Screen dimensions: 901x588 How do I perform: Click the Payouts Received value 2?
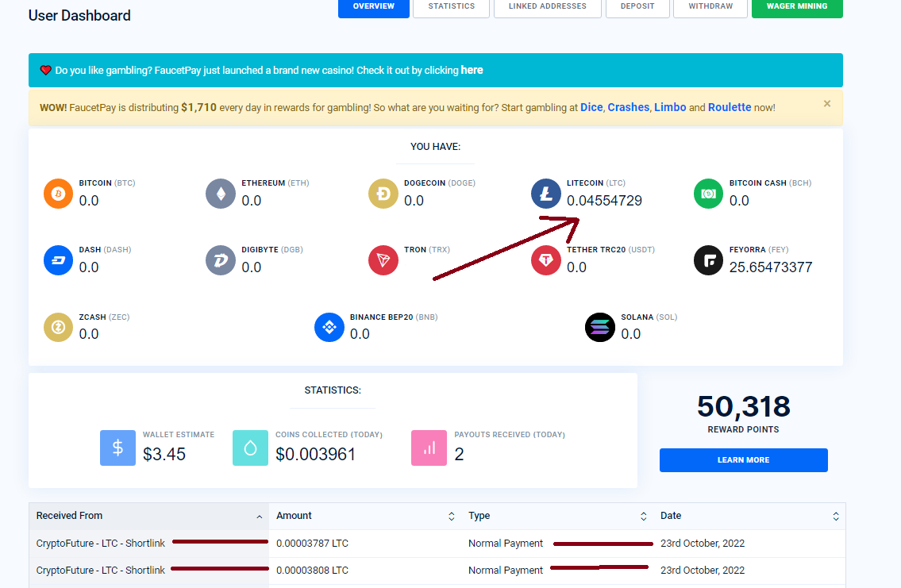pyautogui.click(x=459, y=454)
